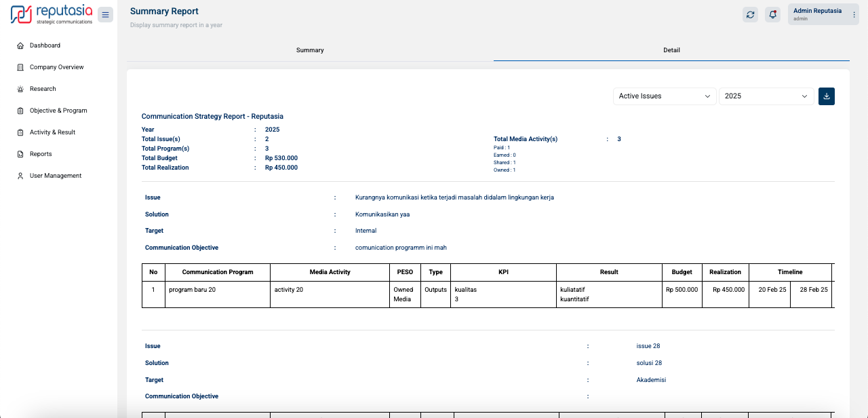Open the Reports page
This screenshot has height=418, width=868.
(41, 154)
